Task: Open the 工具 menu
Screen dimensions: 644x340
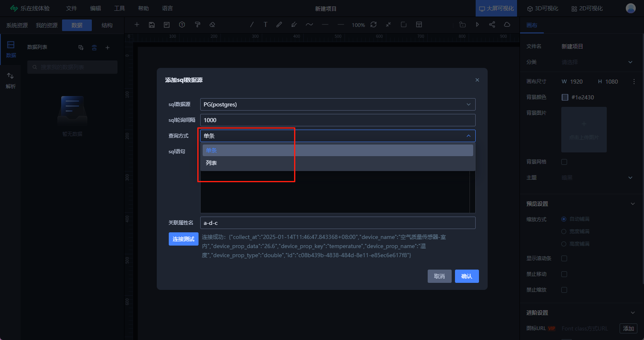Action: click(x=120, y=8)
